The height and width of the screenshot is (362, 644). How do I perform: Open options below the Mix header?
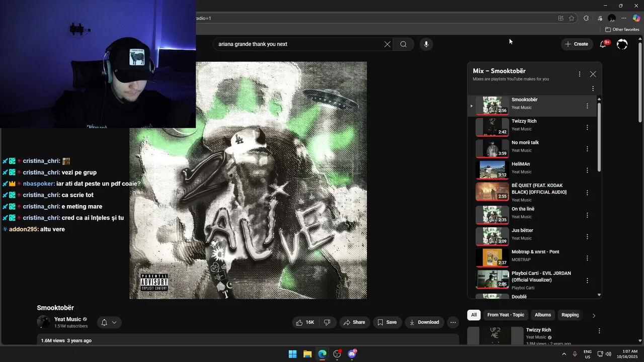click(593, 88)
